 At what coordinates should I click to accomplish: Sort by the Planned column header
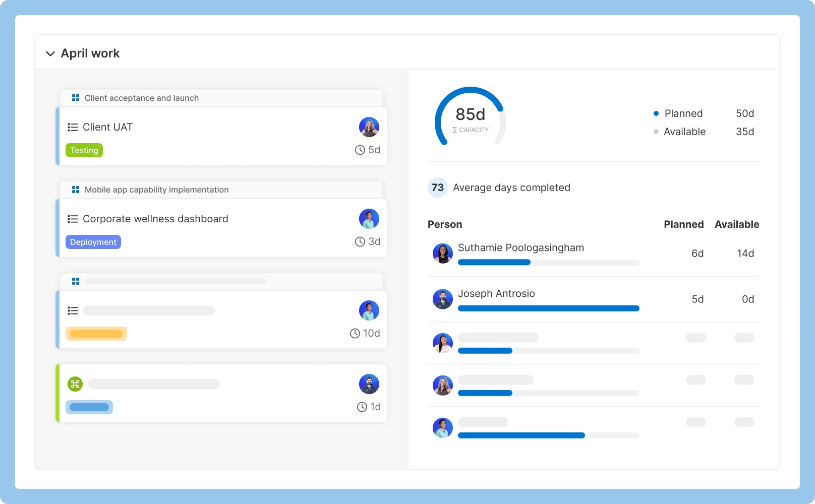[683, 225]
